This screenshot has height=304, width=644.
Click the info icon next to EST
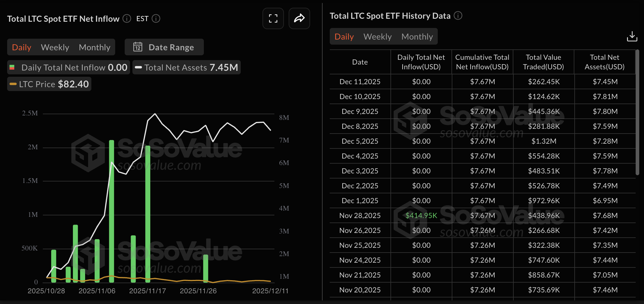click(x=156, y=18)
